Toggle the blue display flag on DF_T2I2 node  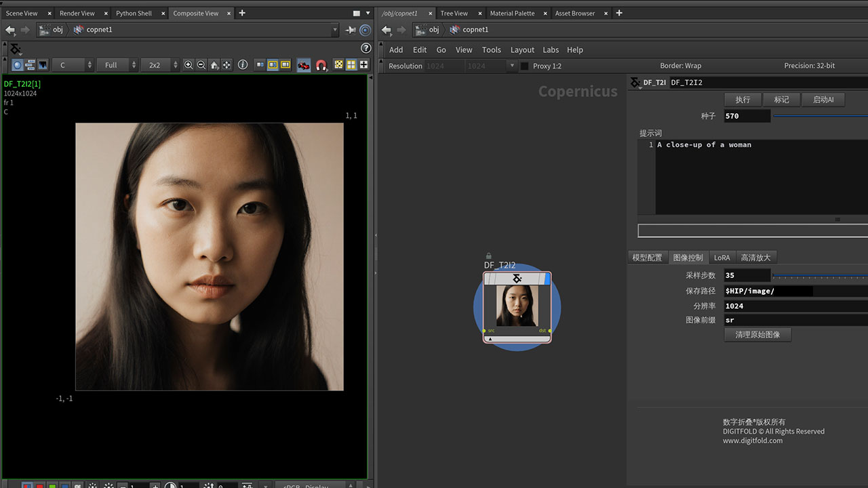coord(547,279)
